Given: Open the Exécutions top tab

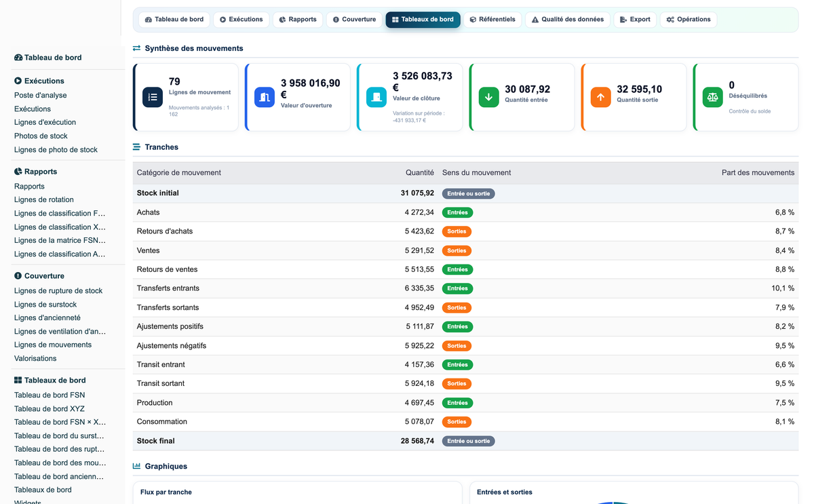Looking at the screenshot, I should tap(241, 20).
